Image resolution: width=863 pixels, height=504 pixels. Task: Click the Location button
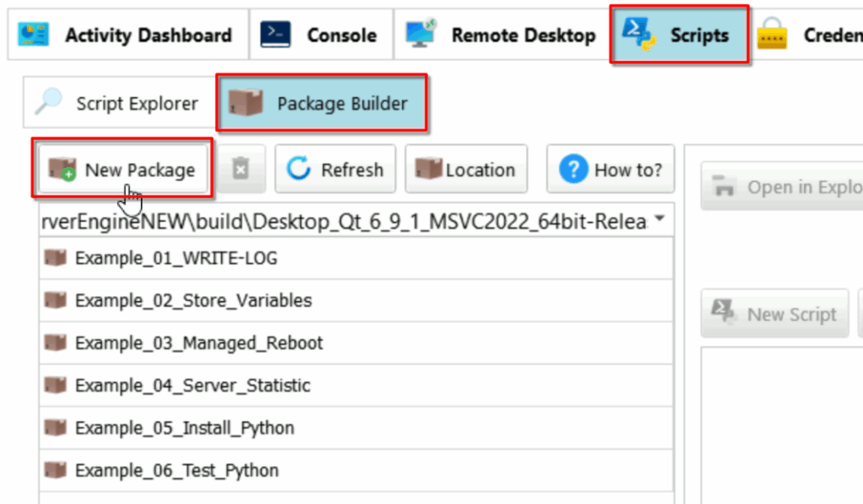pos(466,169)
